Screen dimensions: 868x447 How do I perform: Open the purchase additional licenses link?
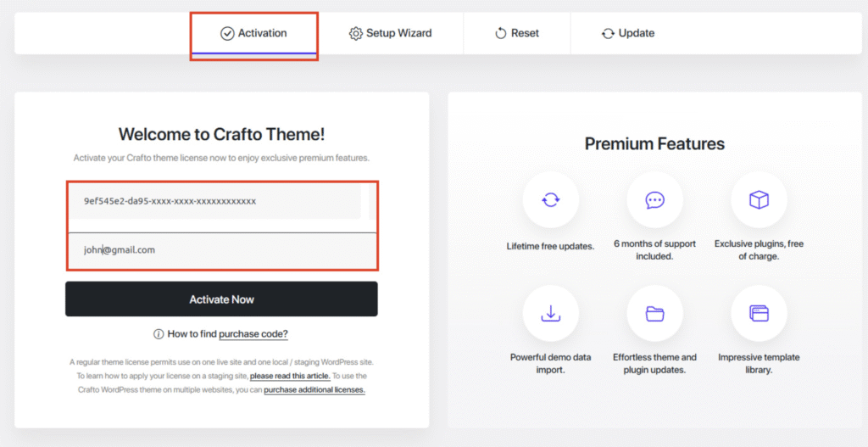[x=314, y=390]
